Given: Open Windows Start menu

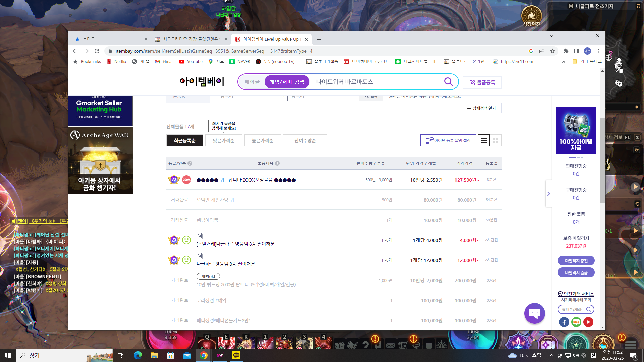Looking at the screenshot, I should pyautogui.click(x=8, y=355).
